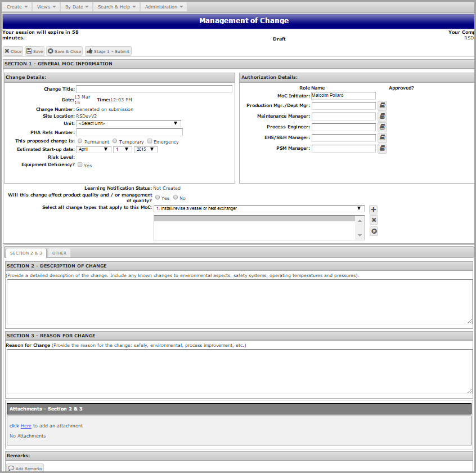Viewport: 476px width, 473px height.
Task: Open the EHS/S&H Manager lookup icon
Action: pyautogui.click(x=382, y=137)
